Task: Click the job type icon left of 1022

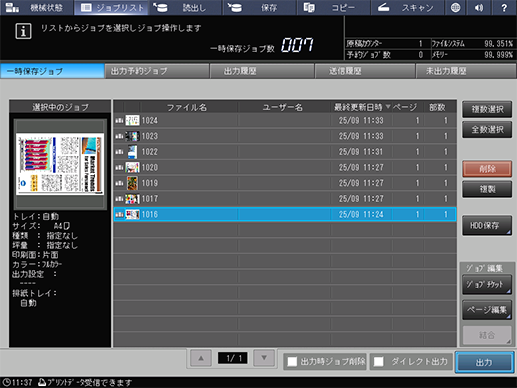Action: [119, 152]
